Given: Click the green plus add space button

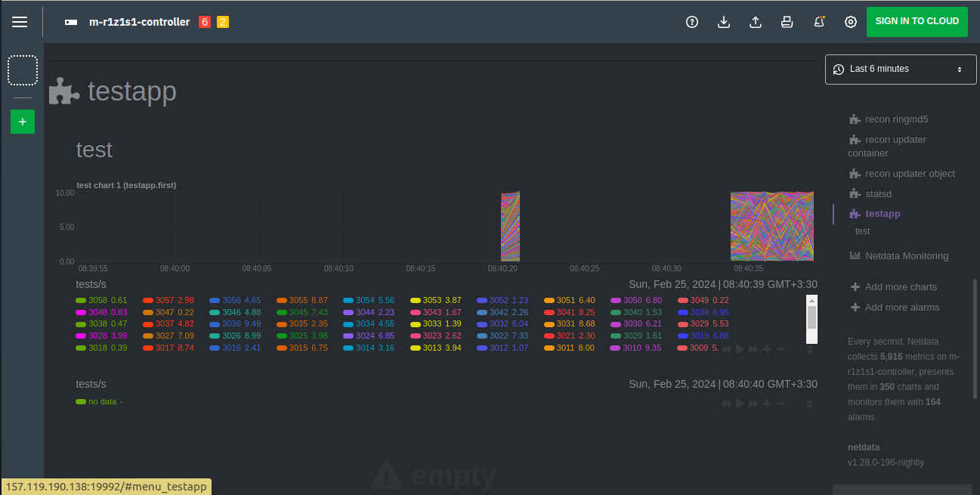Looking at the screenshot, I should tap(23, 122).
